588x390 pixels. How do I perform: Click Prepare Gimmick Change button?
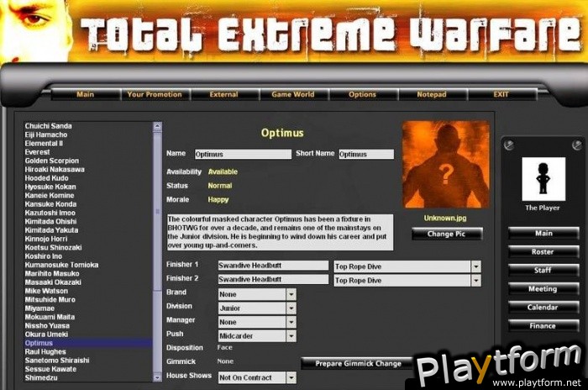(x=358, y=363)
